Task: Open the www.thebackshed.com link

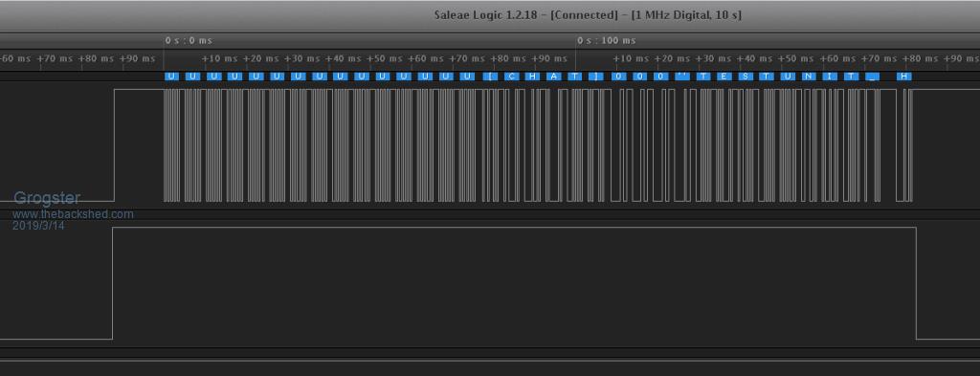Action: (x=73, y=214)
